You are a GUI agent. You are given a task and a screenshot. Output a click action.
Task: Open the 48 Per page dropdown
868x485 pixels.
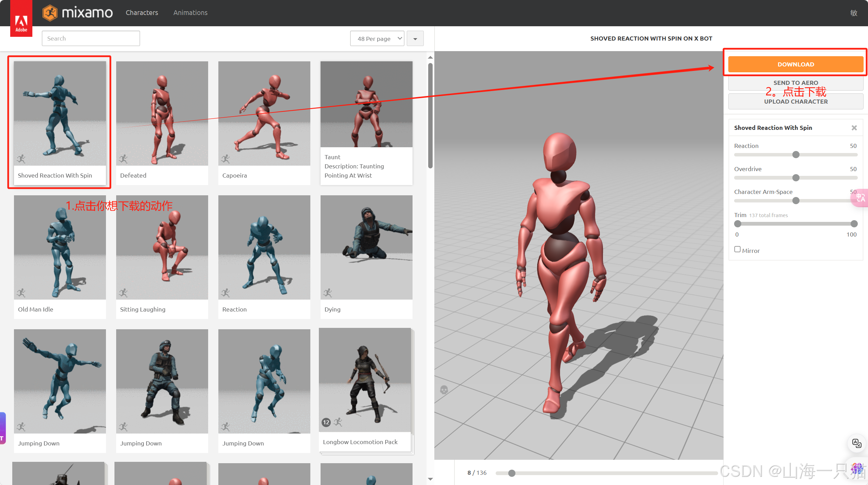377,39
